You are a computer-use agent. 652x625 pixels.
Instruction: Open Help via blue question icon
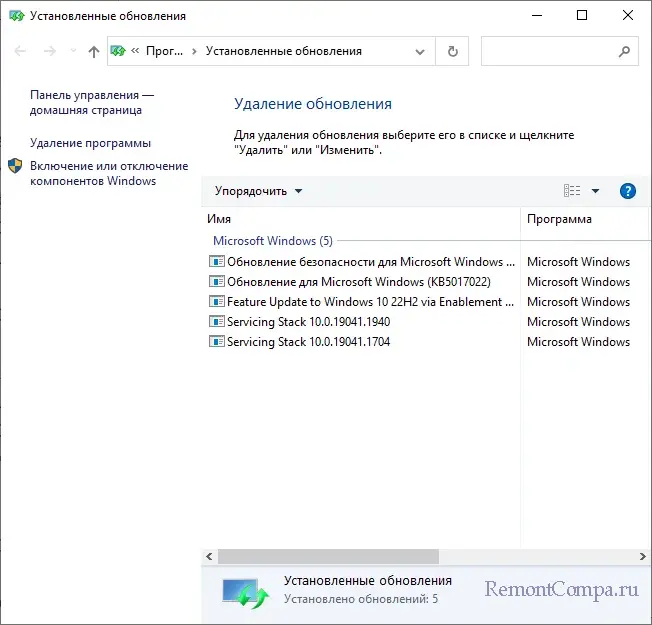pyautogui.click(x=627, y=191)
